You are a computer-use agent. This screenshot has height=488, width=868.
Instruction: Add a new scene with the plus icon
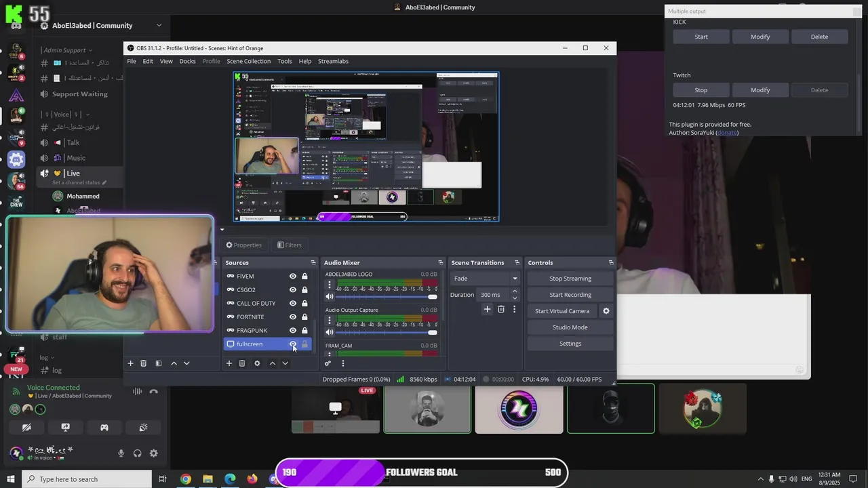[x=131, y=363]
